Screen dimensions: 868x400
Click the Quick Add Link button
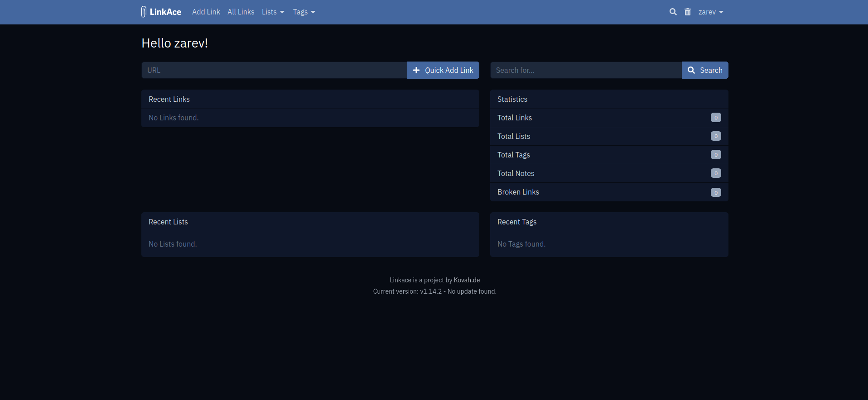click(x=443, y=70)
